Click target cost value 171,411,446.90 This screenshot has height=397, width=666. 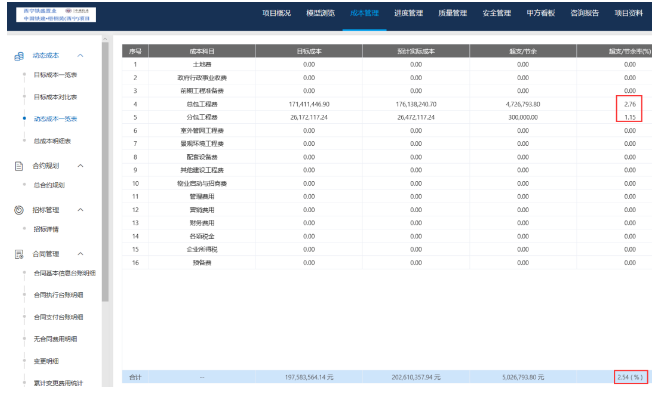coord(309,104)
